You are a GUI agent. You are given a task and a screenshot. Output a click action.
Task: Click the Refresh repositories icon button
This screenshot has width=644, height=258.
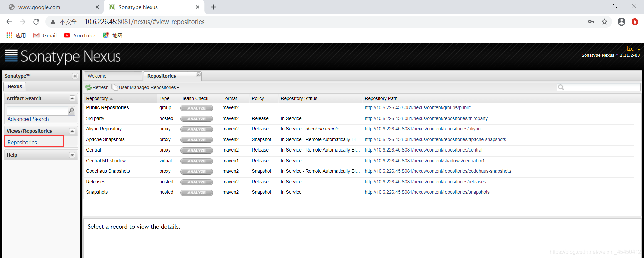tap(97, 87)
